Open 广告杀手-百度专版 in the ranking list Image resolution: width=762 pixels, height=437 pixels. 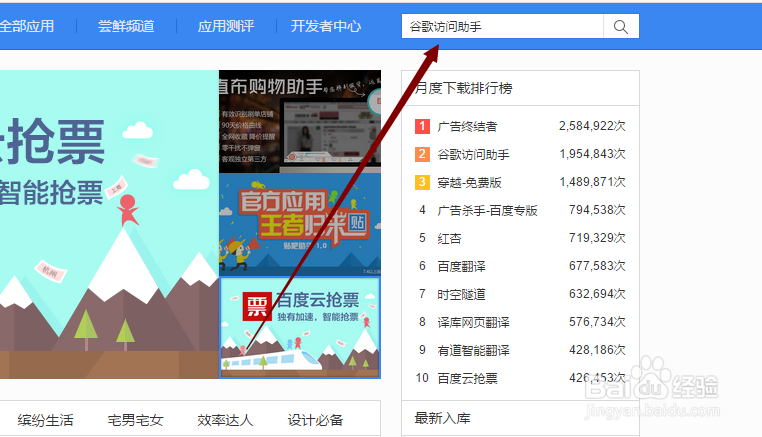(x=487, y=210)
